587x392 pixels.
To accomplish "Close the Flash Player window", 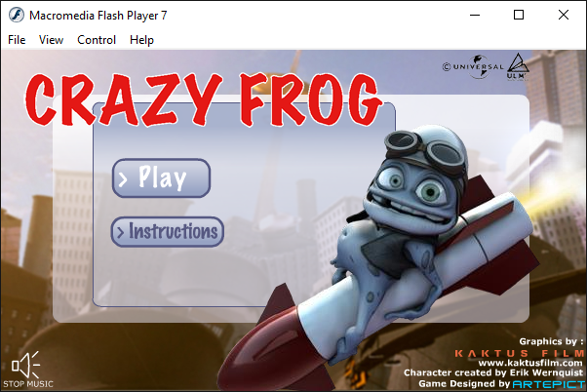I will point(563,15).
